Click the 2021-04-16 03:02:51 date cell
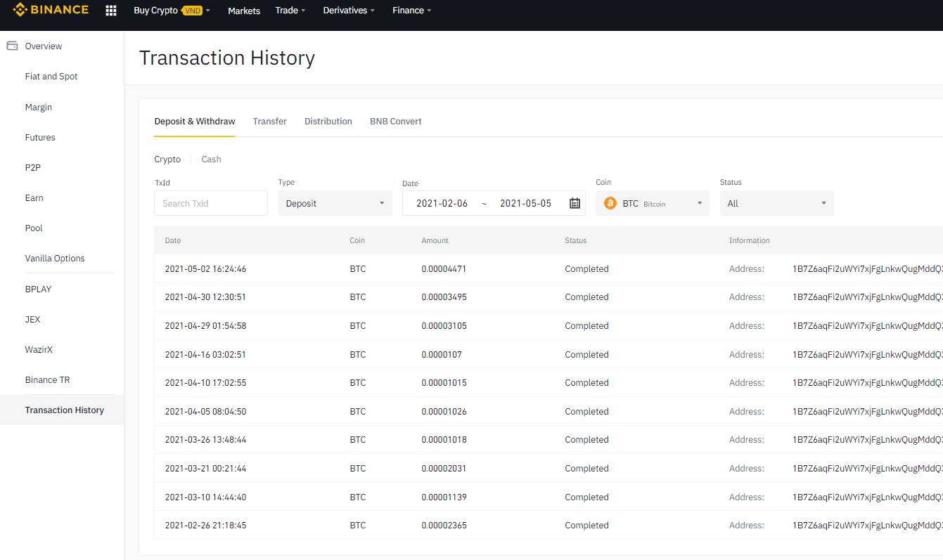The image size is (943, 560). (206, 355)
